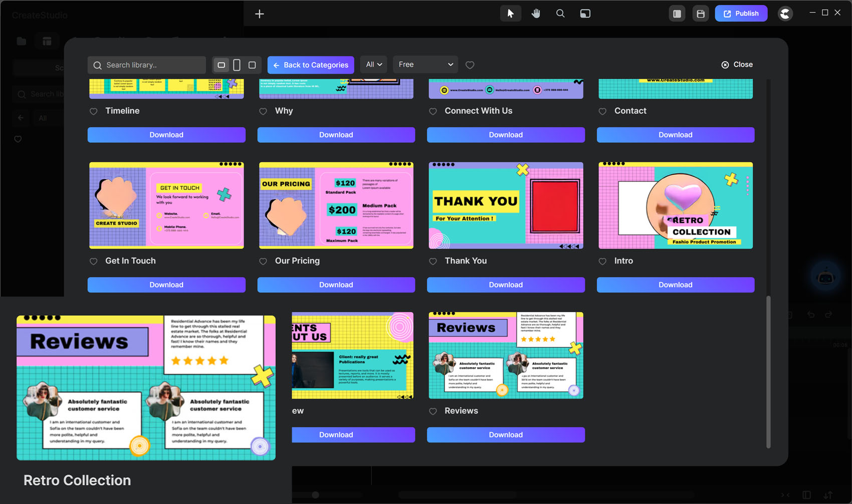
Task: Add a new tab with plus icon
Action: tap(259, 14)
